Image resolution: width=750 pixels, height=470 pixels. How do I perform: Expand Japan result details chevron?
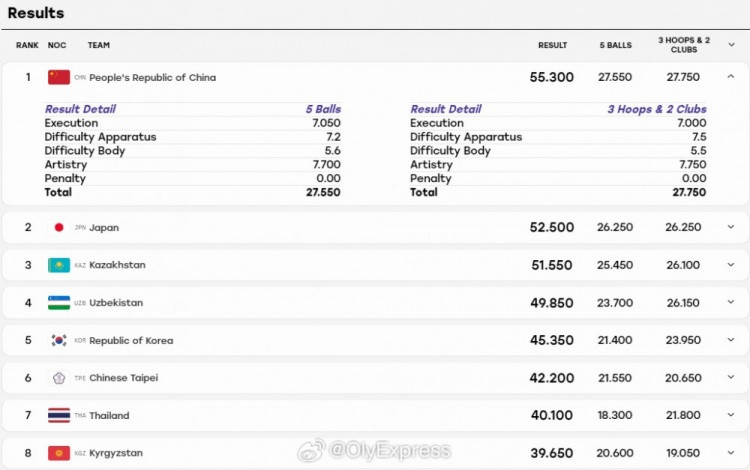[x=730, y=227]
